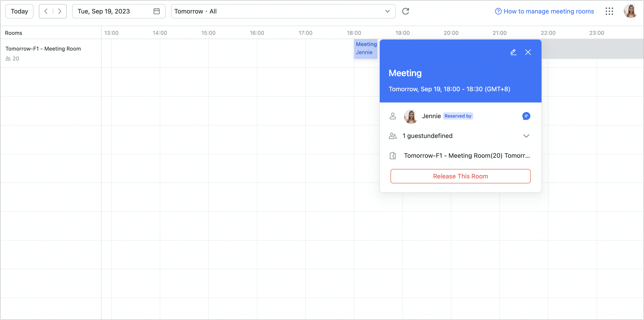Image resolution: width=644 pixels, height=320 pixels.
Task: Click the room icon beside Tomorrow-F1 Meeting Room
Action: (x=393, y=156)
